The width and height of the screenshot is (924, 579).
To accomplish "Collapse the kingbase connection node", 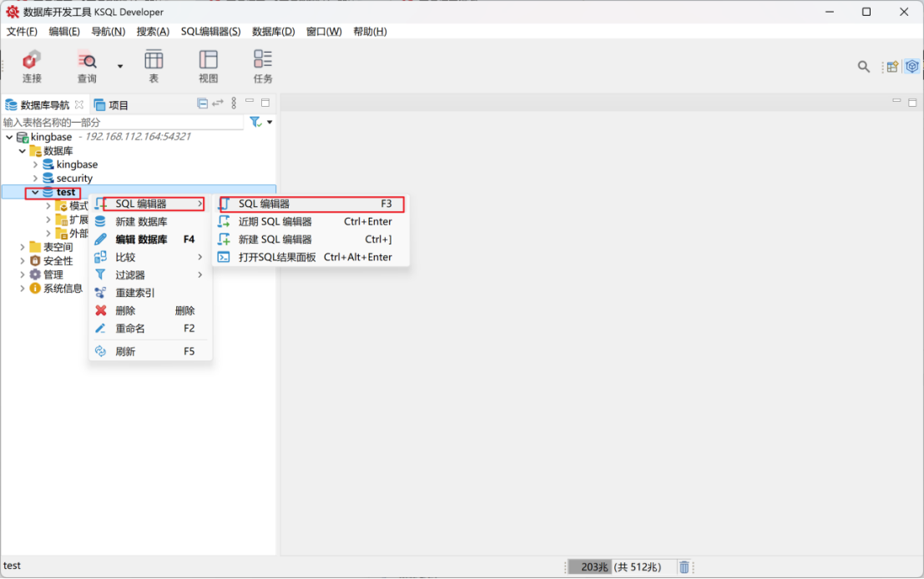I will click(9, 137).
